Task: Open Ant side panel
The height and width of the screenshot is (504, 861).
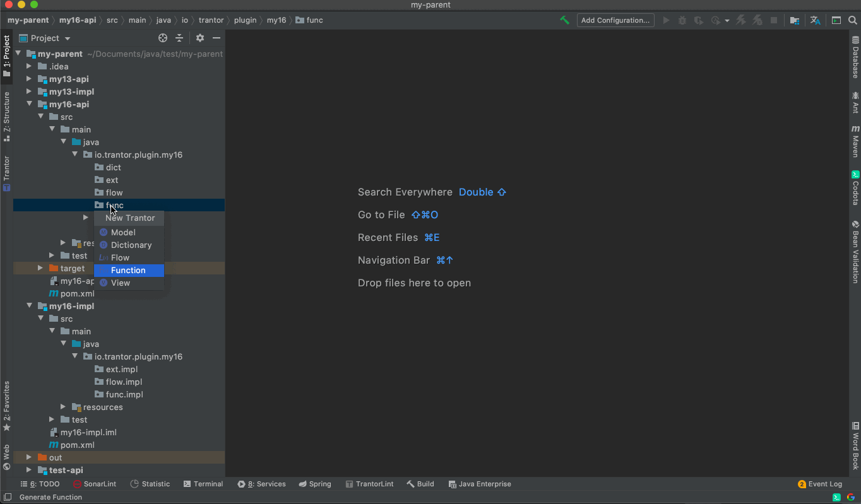Action: pyautogui.click(x=855, y=102)
